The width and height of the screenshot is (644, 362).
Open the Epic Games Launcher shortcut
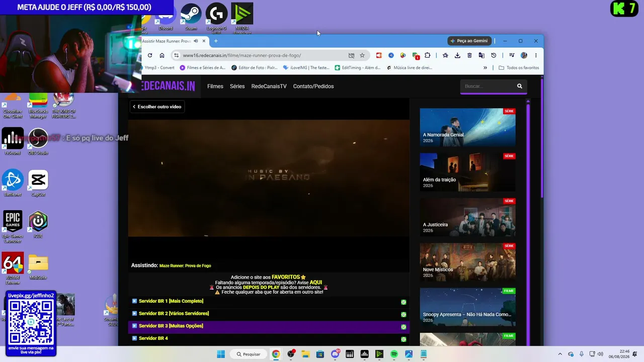click(13, 227)
